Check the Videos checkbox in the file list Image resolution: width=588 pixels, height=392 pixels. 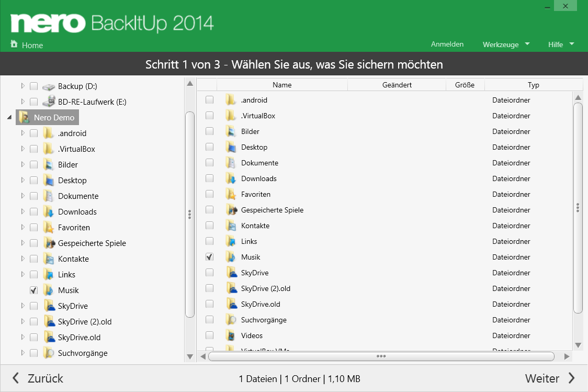(210, 335)
